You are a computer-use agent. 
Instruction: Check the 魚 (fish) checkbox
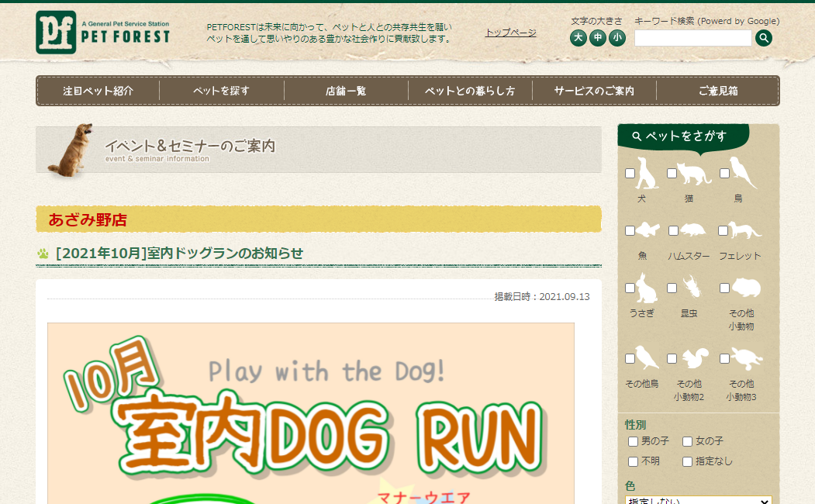(x=630, y=231)
